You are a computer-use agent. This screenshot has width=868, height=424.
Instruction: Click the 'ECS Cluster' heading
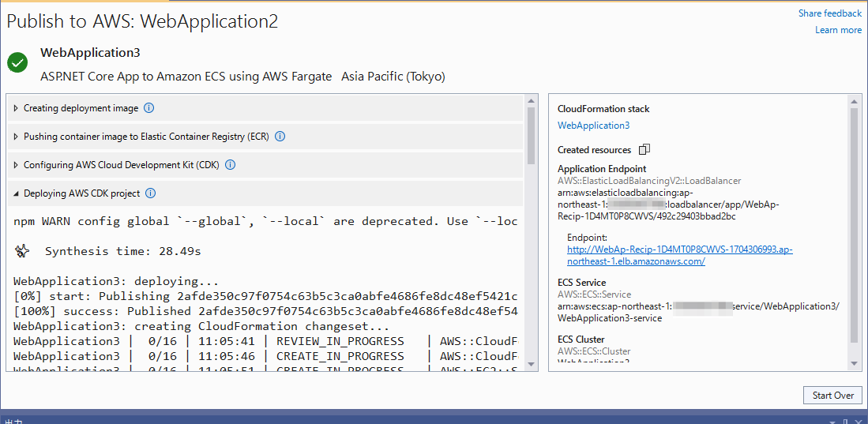581,340
